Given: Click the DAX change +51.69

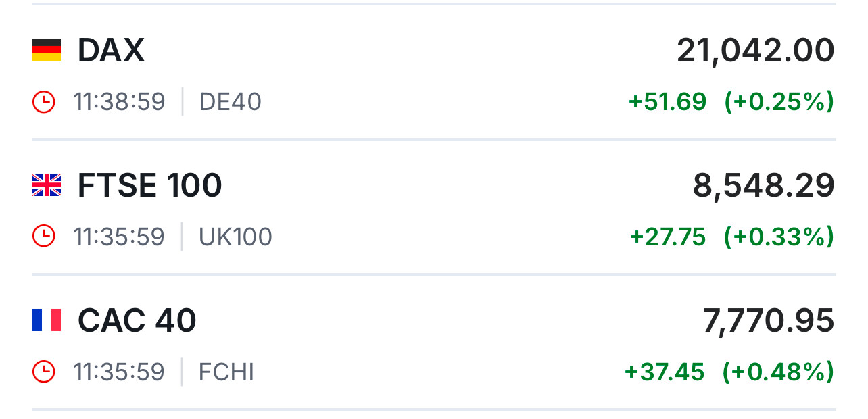Looking at the screenshot, I should [667, 102].
